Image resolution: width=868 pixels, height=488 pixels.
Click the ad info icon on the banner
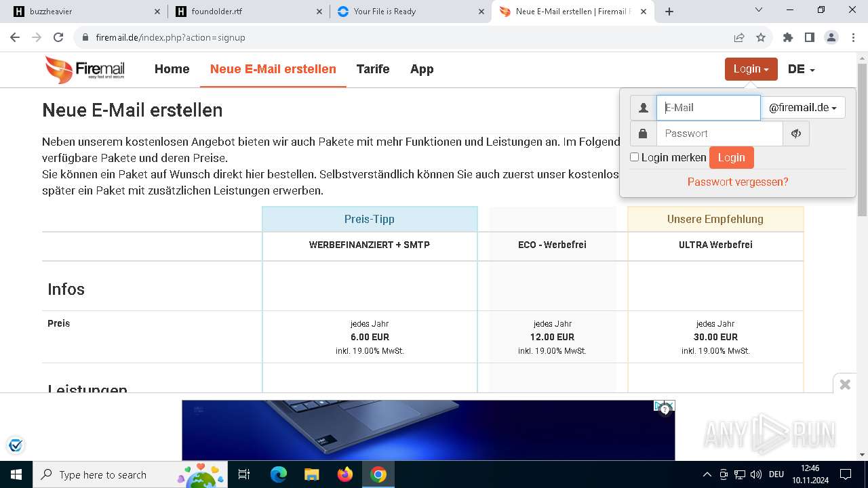tap(665, 409)
